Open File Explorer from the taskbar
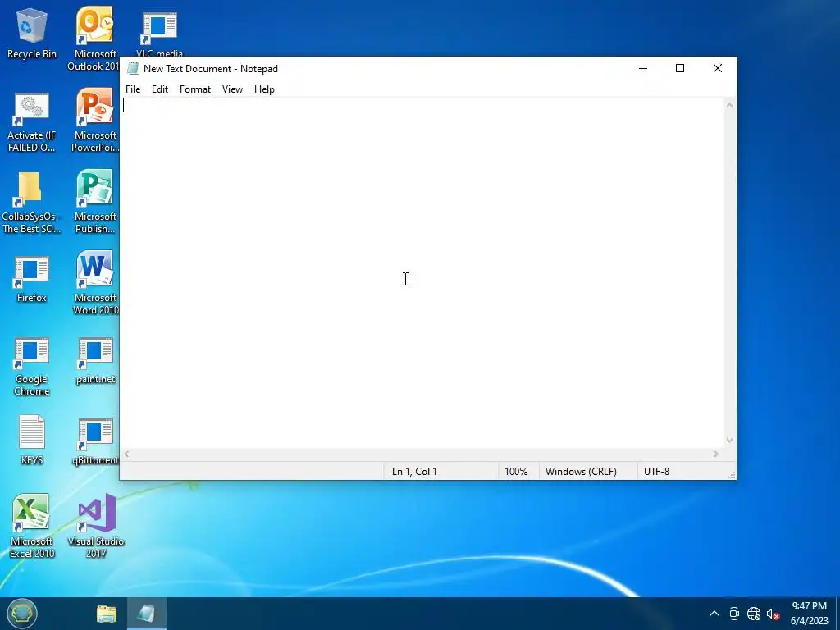 point(107,614)
